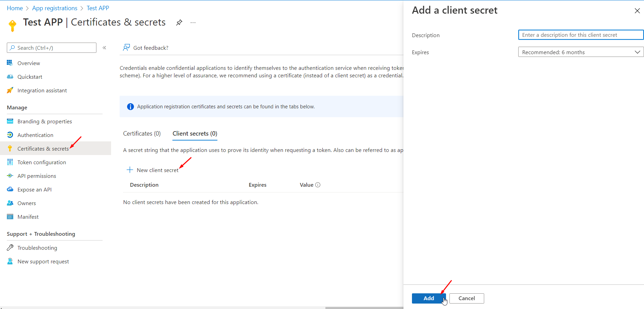Click the Integration assistant rocket icon
644x309 pixels.
tap(10, 90)
